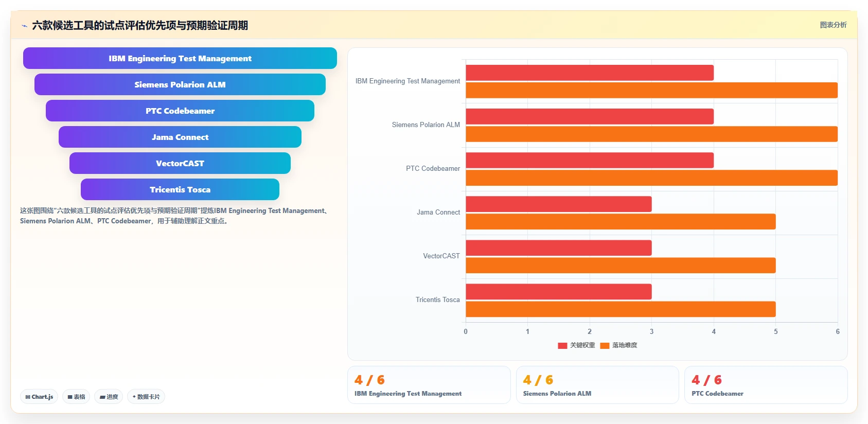This screenshot has width=868, height=424.
Task: Select the PTC Codebeamer funnel bar
Action: click(x=180, y=111)
